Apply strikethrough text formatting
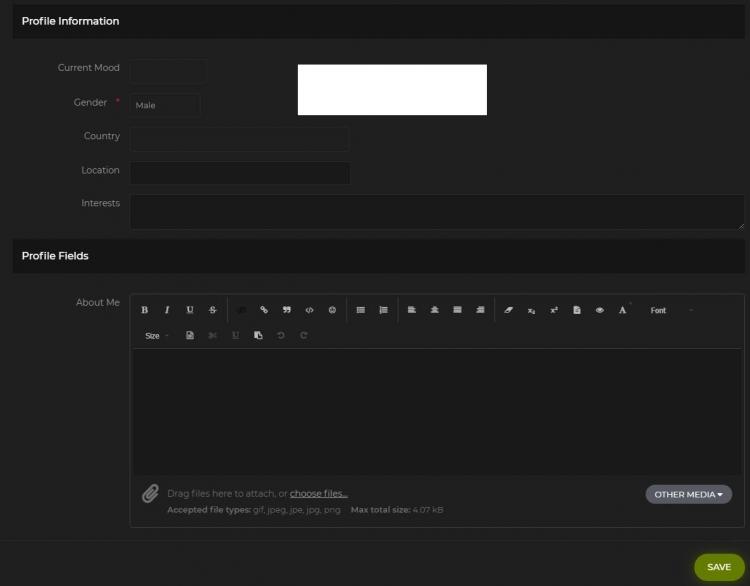The image size is (750, 586). [212, 310]
